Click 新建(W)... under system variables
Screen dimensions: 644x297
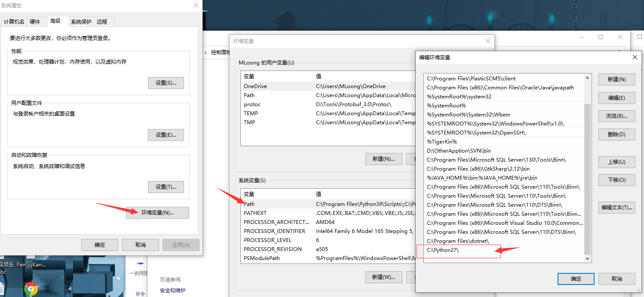click(383, 277)
